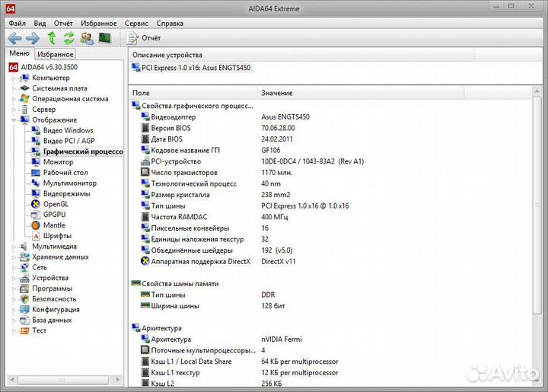
Task: Select the AIDA64 v5.30.3500 root node
Action: 43,67
